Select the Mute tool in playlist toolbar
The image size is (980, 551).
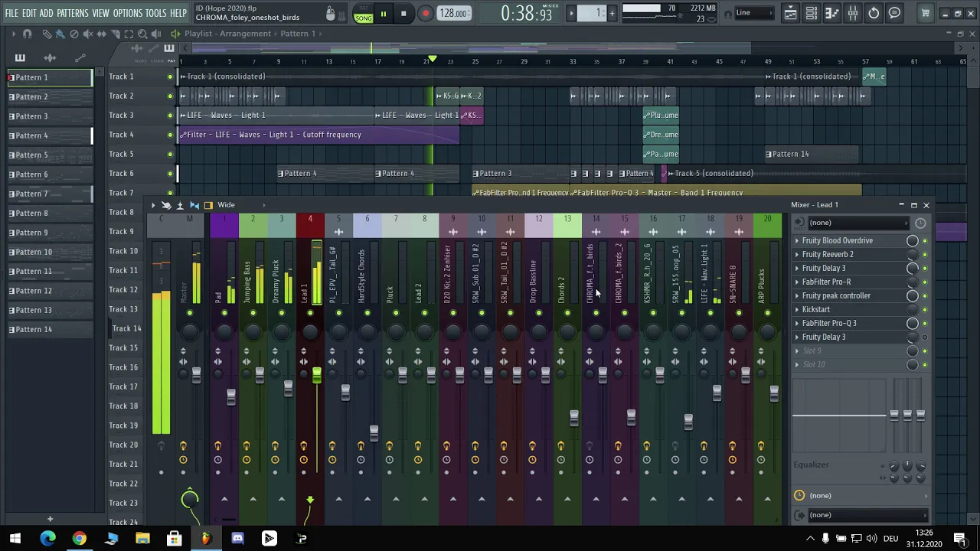click(88, 34)
